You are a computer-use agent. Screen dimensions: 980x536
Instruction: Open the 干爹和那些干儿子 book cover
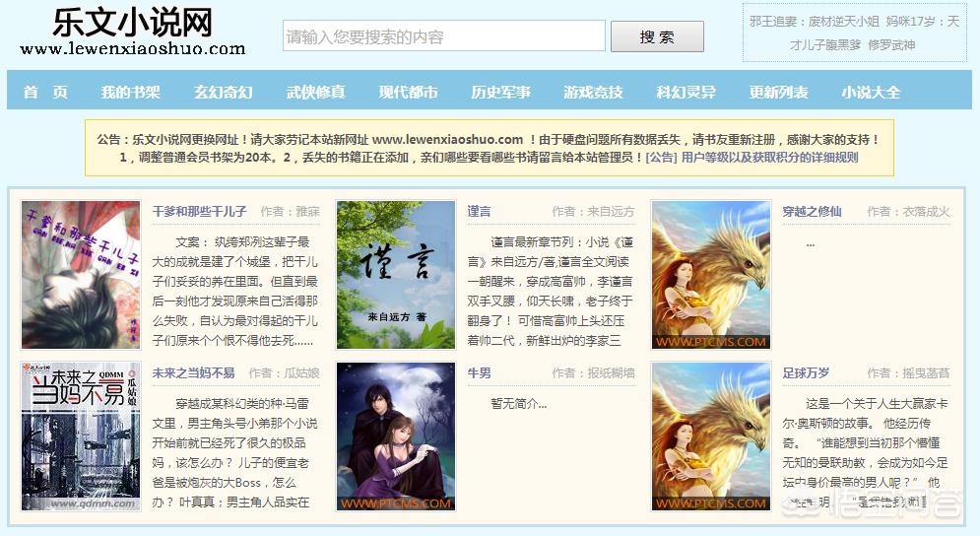pos(81,275)
